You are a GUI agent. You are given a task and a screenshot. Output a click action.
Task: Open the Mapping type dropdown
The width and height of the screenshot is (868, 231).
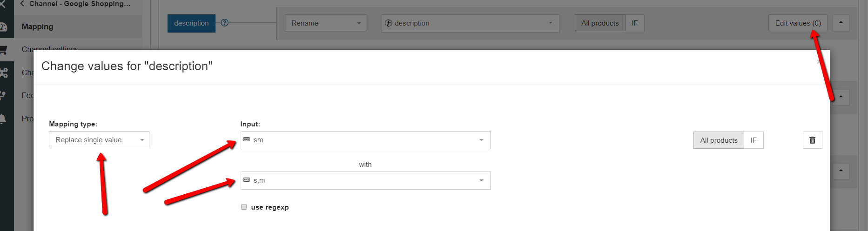click(x=99, y=140)
